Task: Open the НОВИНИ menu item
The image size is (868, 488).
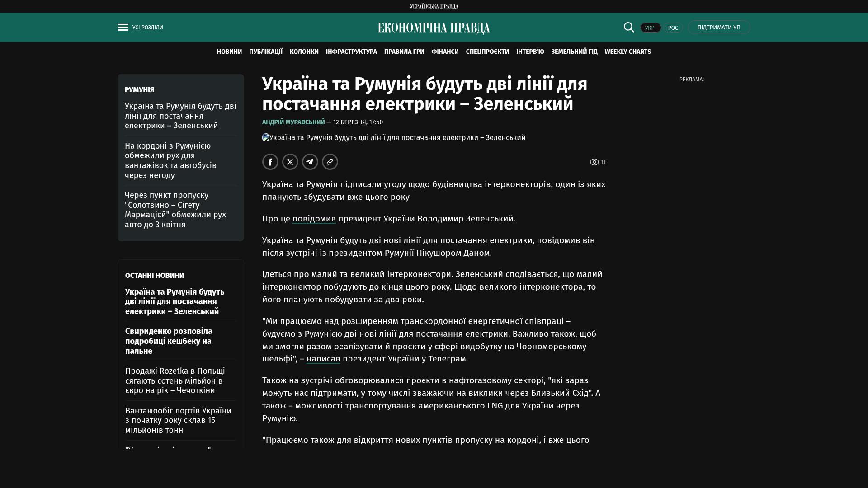Action: click(x=229, y=52)
